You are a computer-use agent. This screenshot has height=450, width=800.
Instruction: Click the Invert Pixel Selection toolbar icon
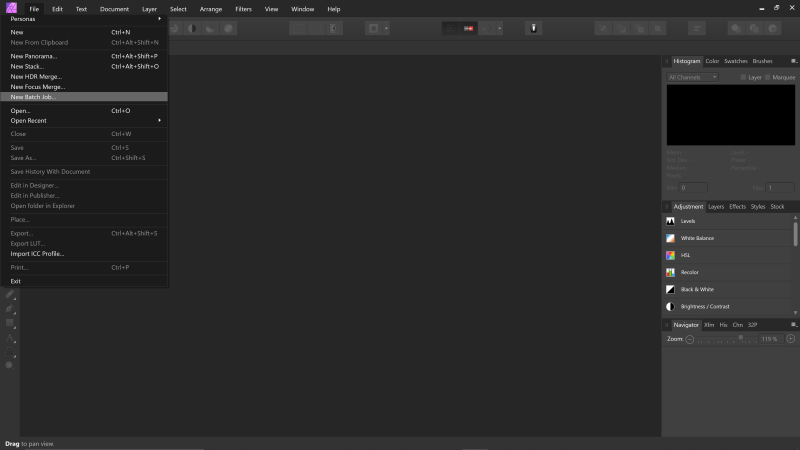pyautogui.click(x=333, y=29)
